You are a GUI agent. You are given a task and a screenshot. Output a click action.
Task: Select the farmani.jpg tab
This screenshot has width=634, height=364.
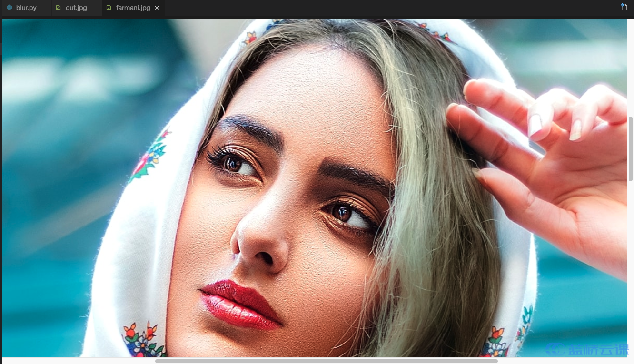[x=133, y=8]
